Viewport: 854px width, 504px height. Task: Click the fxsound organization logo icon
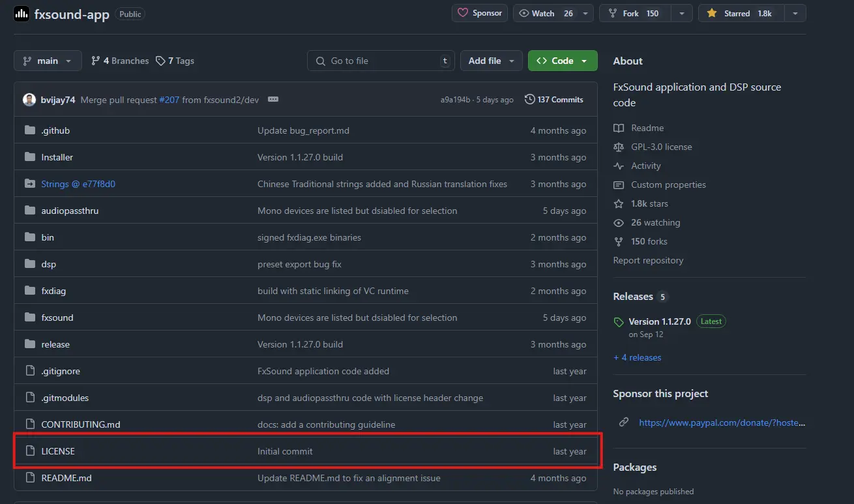[x=22, y=14]
